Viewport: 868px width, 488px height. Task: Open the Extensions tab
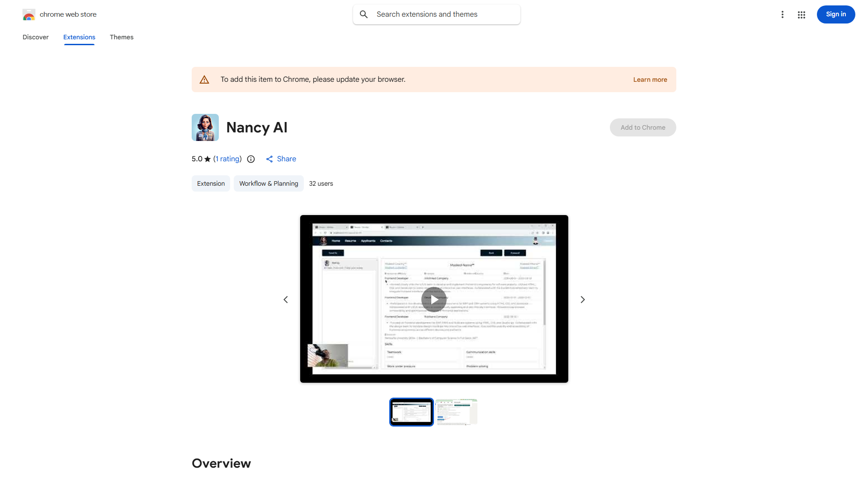79,37
